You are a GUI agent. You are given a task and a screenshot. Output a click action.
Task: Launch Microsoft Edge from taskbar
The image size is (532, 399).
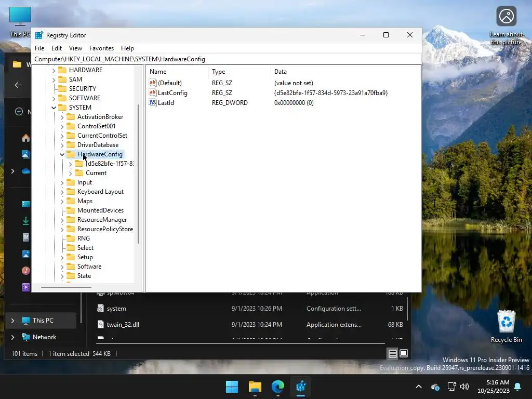click(x=278, y=387)
